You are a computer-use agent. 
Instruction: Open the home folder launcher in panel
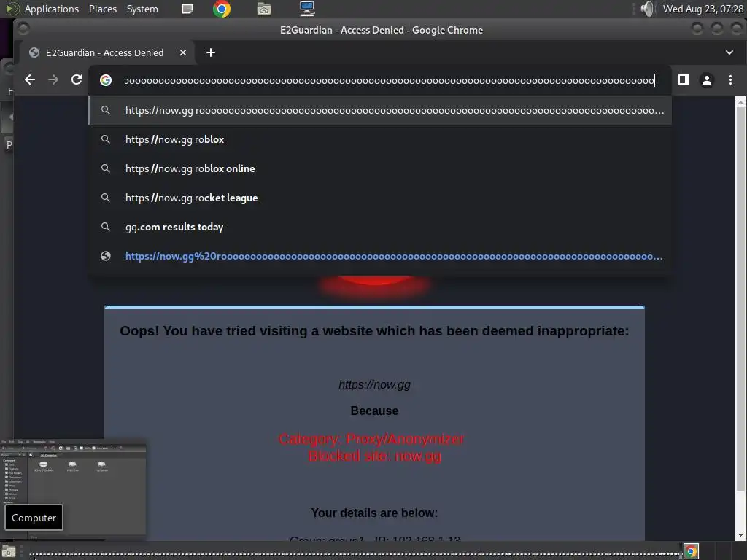[x=264, y=9]
